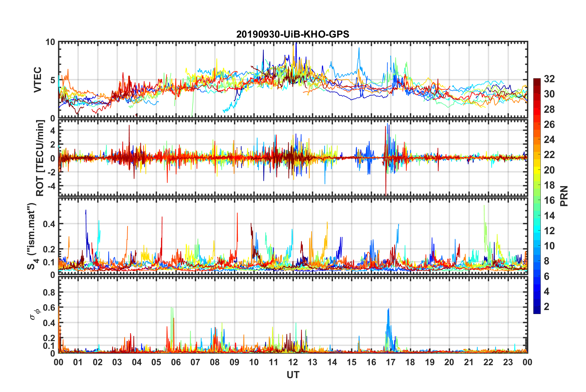Screen dimensions: 586x392
Task: Click PRN colorbar tick label "22"
Action: 549,155
